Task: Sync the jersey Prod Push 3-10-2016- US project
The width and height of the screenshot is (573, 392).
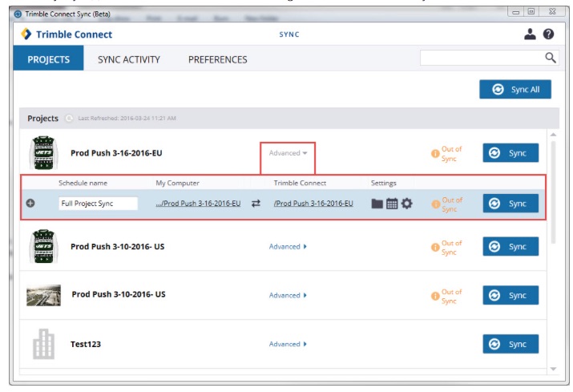Action: 510,246
